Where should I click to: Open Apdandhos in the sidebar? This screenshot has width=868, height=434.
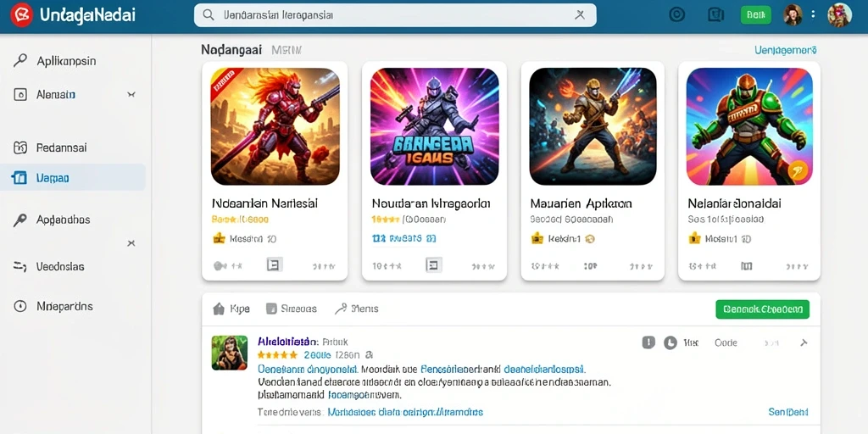(x=63, y=220)
